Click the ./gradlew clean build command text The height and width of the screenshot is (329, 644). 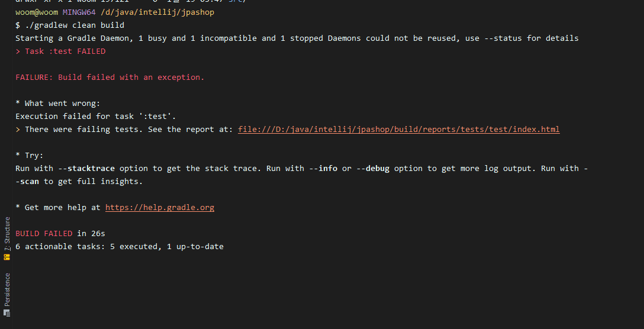click(75, 25)
